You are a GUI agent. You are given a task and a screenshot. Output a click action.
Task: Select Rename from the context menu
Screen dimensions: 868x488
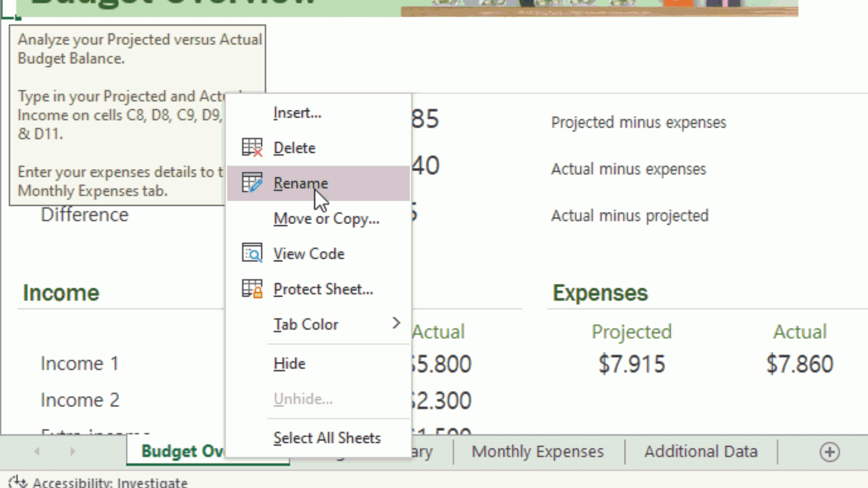(301, 183)
